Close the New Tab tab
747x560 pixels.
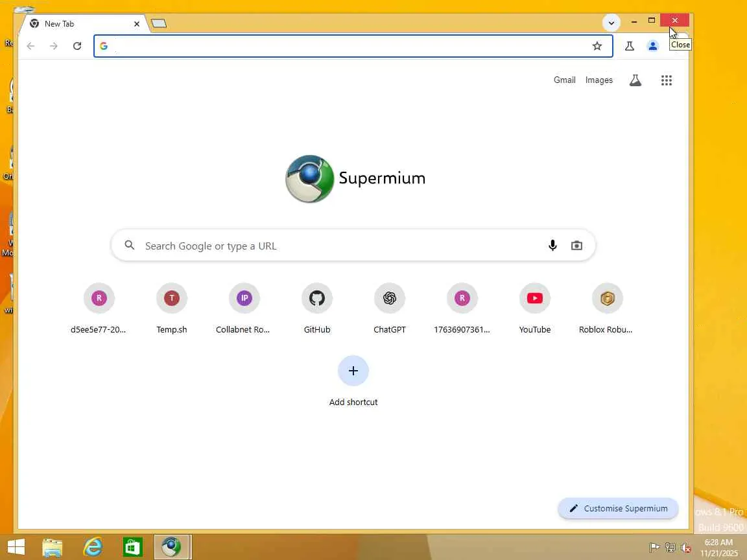[x=137, y=24]
